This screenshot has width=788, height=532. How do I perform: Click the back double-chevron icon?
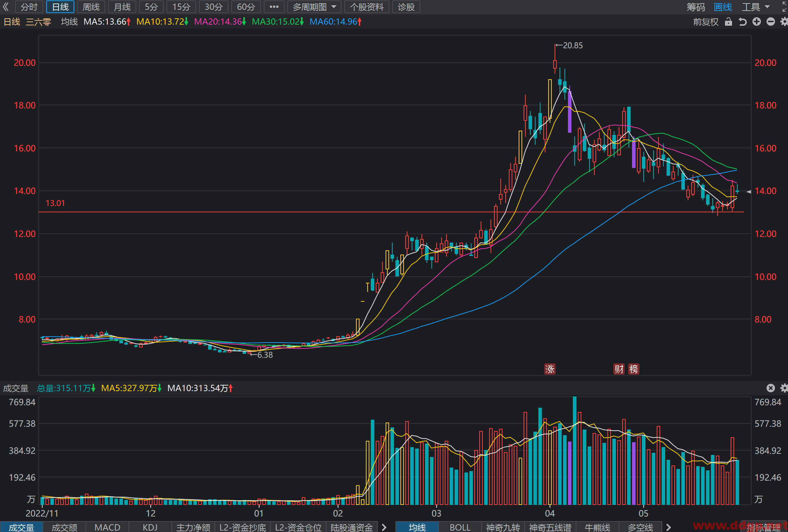[x=6, y=7]
